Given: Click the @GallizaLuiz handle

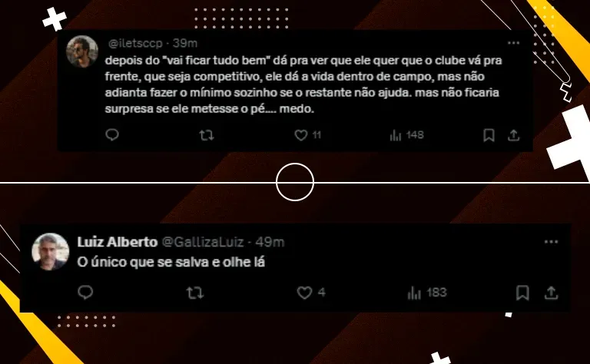Looking at the screenshot, I should (203, 242).
